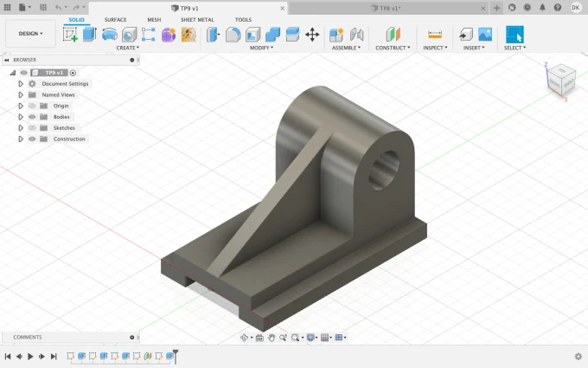Click the timeline play button

coord(30,356)
